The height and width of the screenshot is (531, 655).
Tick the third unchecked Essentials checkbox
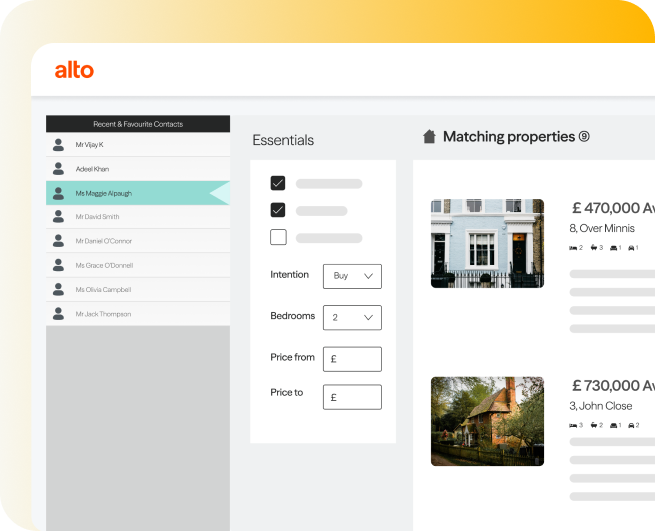point(278,237)
